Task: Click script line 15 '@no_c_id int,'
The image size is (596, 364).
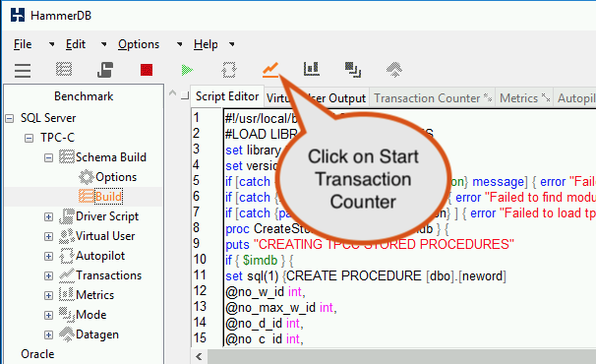Action: [x=265, y=338]
